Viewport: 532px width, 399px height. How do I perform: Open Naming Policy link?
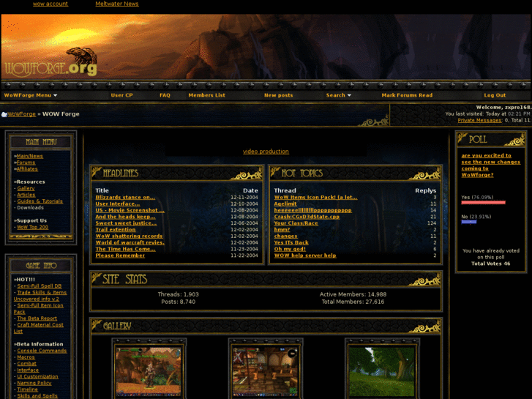(34, 383)
